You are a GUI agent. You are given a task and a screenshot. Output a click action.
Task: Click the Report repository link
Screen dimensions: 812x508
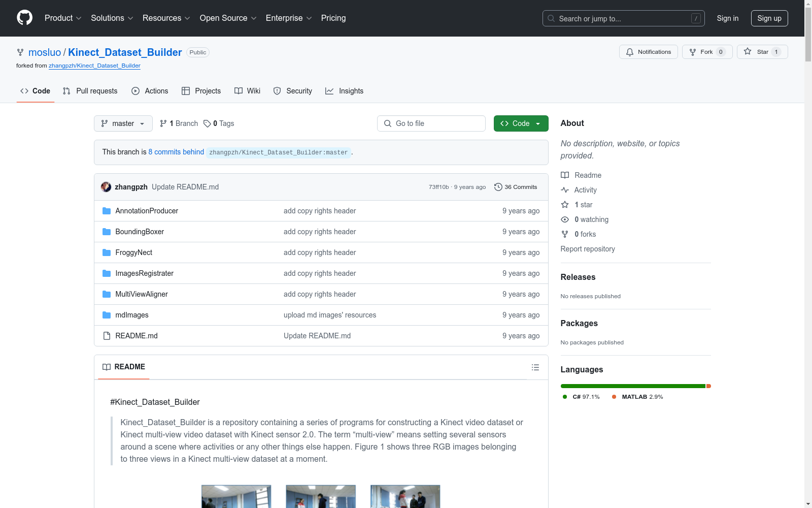[588, 249]
